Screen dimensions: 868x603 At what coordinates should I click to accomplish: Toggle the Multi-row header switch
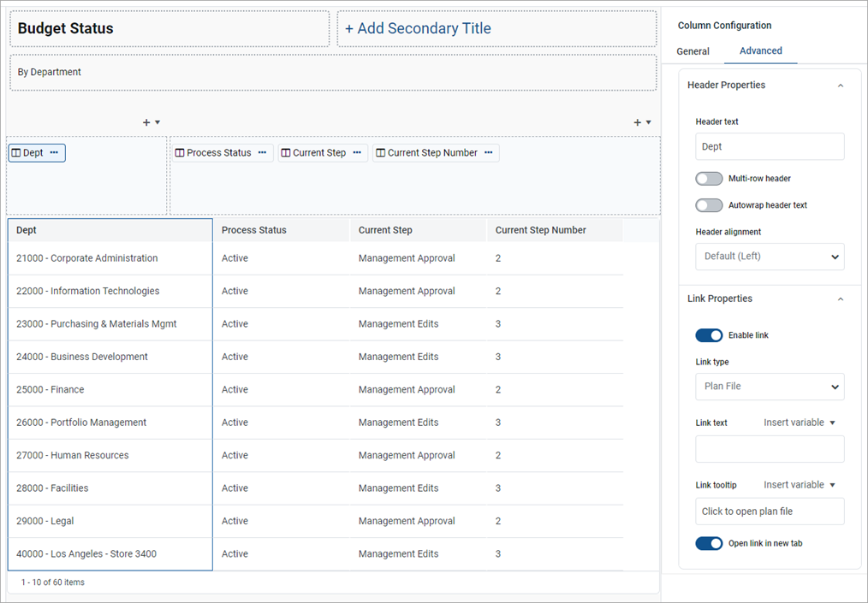click(x=709, y=179)
